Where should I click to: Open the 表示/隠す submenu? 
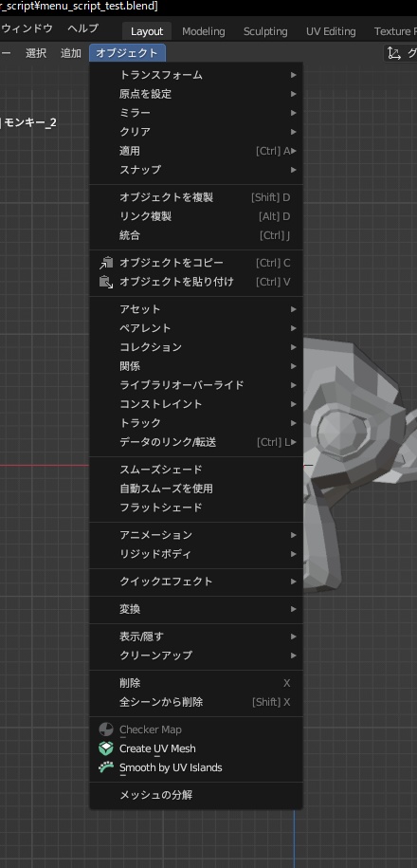(x=196, y=637)
